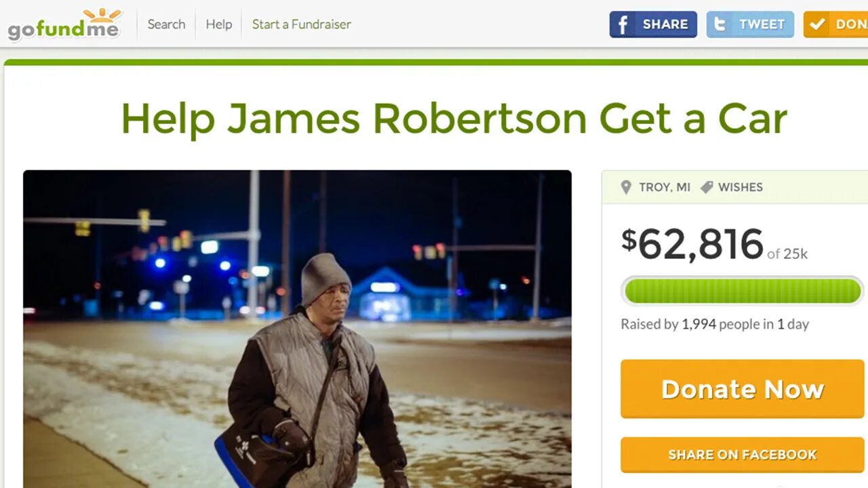Click the Help James Robertson Get a Car title
868x488 pixels.
[x=454, y=119]
